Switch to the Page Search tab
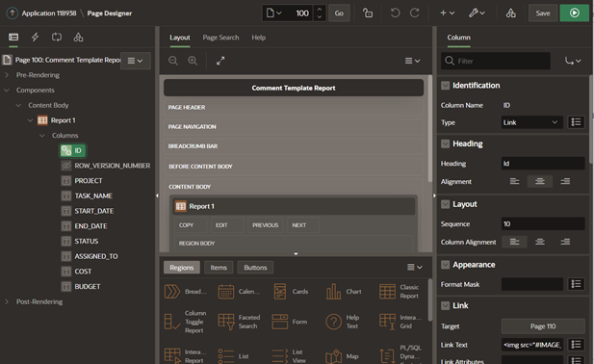 220,38
